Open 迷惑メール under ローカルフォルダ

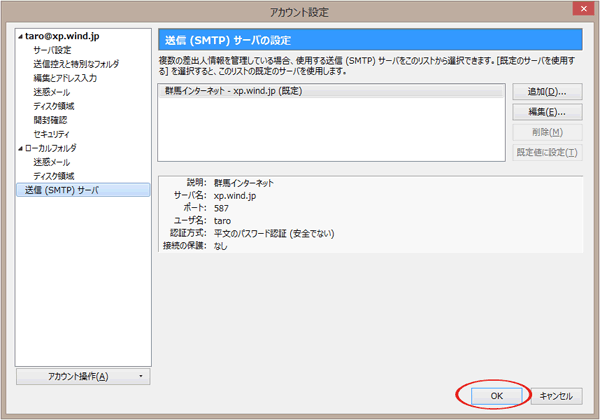coord(52,162)
